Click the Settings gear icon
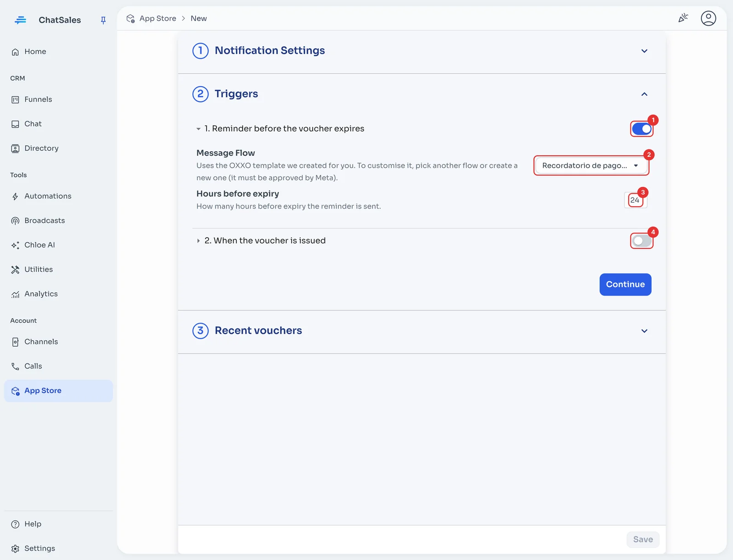733x560 pixels. (15, 549)
